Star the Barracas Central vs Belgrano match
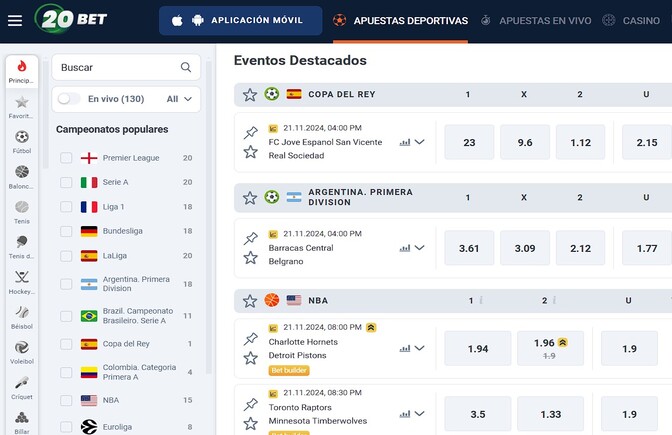 (251, 258)
